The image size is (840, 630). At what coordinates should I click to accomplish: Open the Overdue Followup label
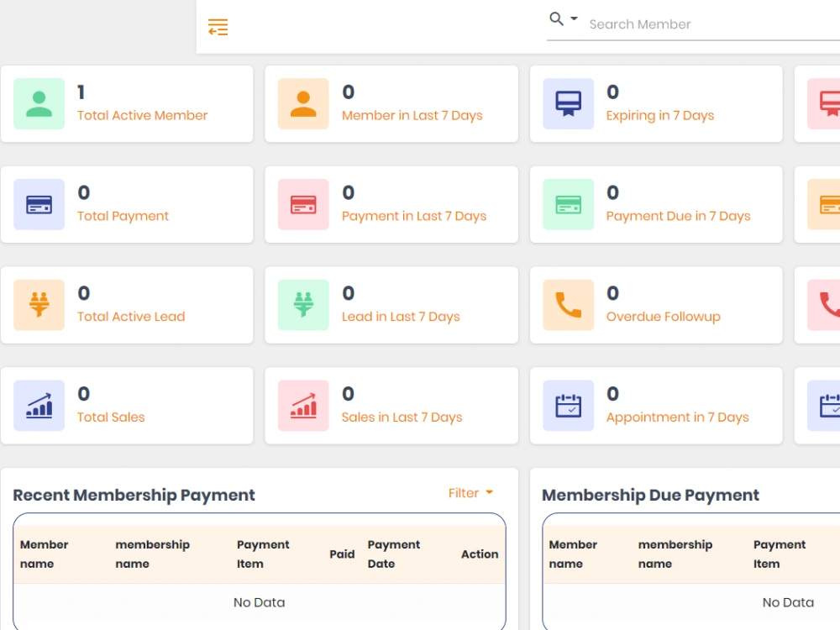pos(664,317)
